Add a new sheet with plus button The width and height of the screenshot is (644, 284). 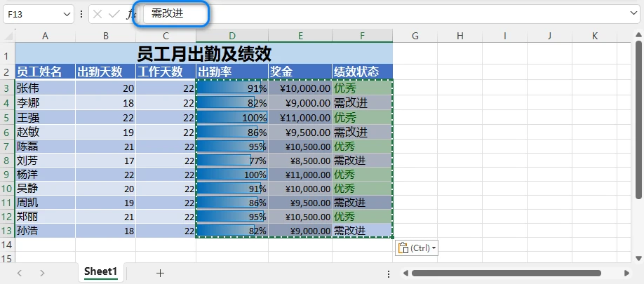click(160, 273)
